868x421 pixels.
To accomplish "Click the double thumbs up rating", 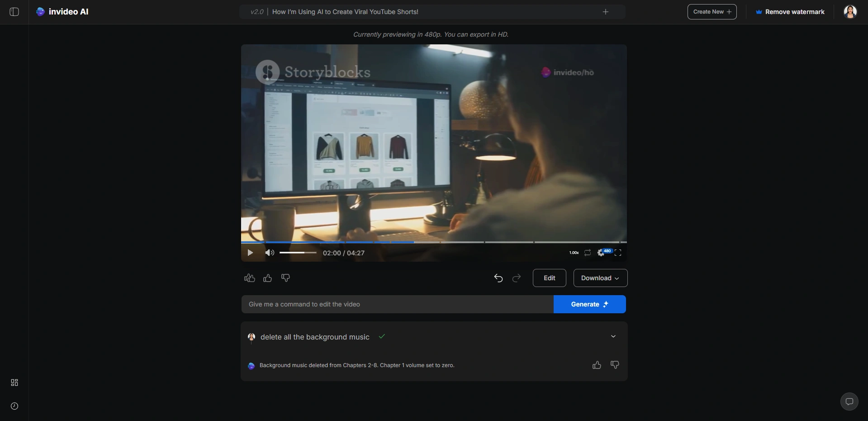I will coord(250,278).
